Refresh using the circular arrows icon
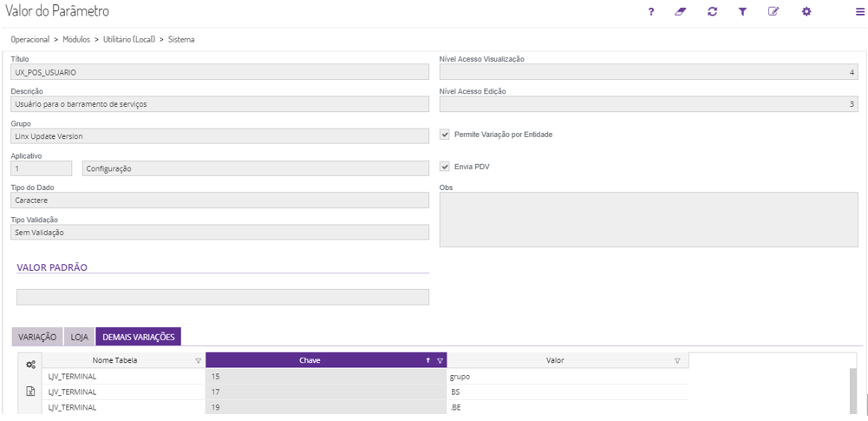 (713, 11)
